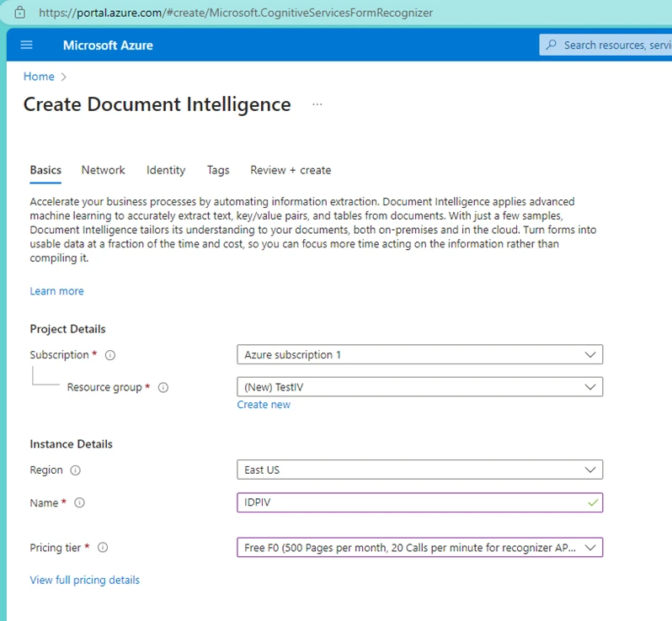Expand the Region dropdown showing East US
The width and height of the screenshot is (672, 621).
click(419, 470)
